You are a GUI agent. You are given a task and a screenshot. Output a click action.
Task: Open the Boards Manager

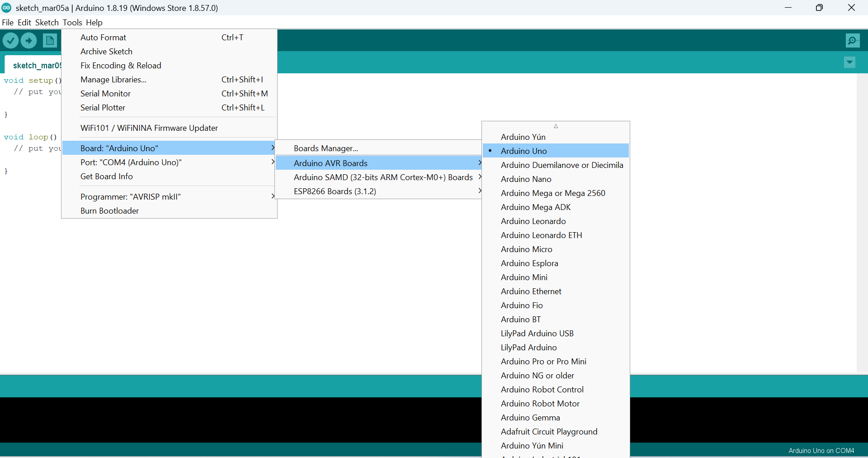[325, 148]
